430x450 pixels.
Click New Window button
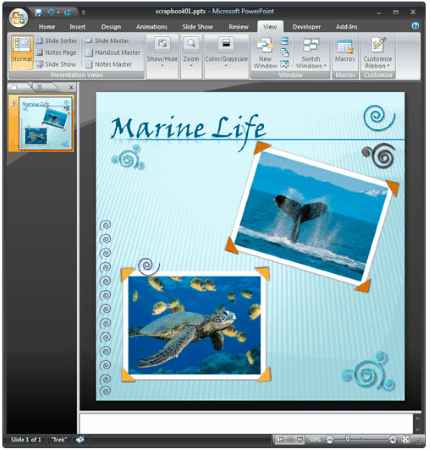coord(265,52)
